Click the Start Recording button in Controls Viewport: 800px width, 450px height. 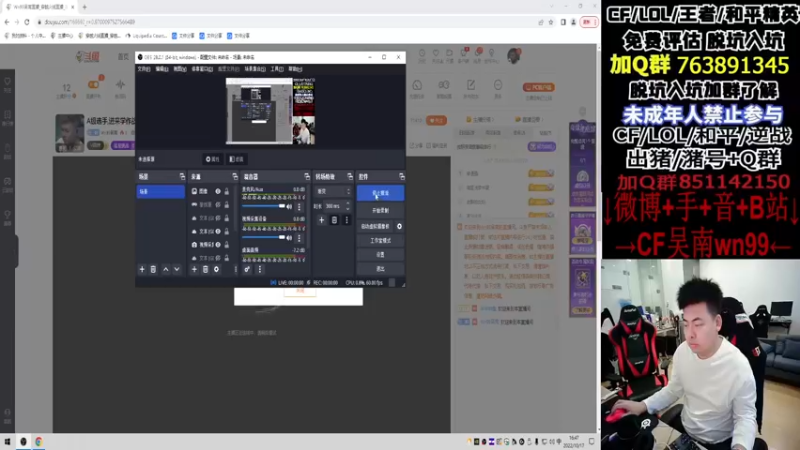pyautogui.click(x=380, y=210)
